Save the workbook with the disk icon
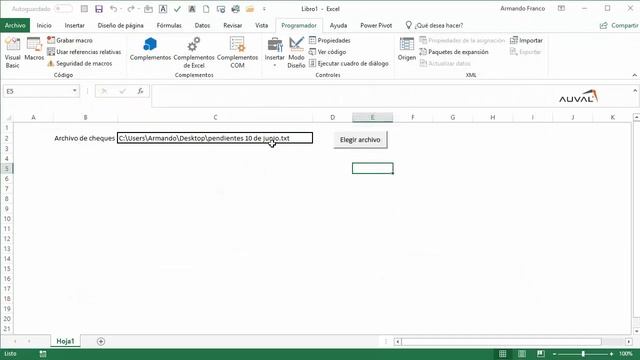 [x=99, y=9]
